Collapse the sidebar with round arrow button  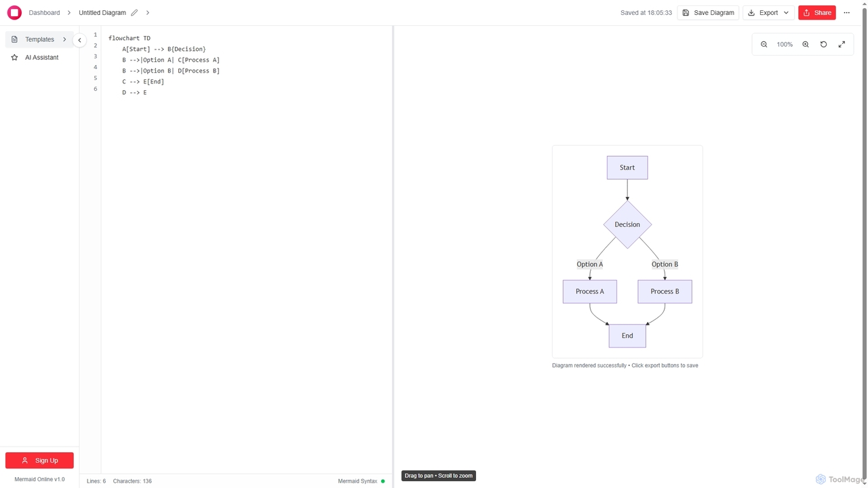[x=79, y=40]
